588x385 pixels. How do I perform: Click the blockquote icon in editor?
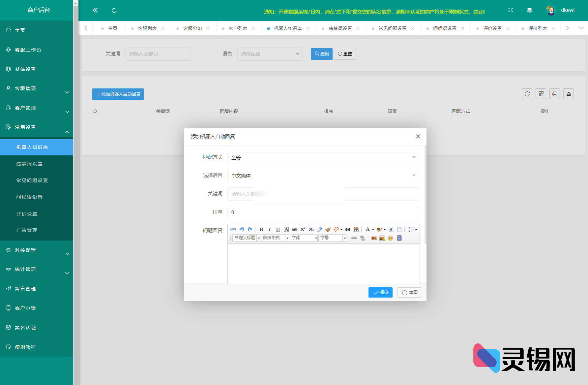(x=348, y=230)
